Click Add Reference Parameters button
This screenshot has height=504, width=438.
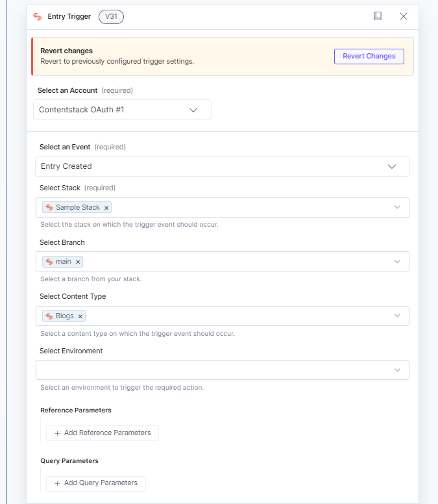pos(102,433)
